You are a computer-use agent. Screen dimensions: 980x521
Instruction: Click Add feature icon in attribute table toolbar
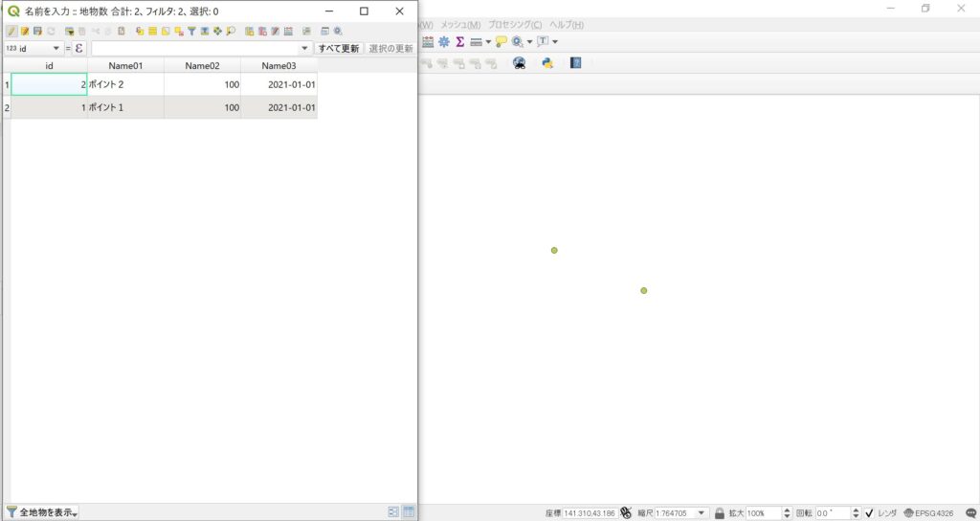(69, 31)
